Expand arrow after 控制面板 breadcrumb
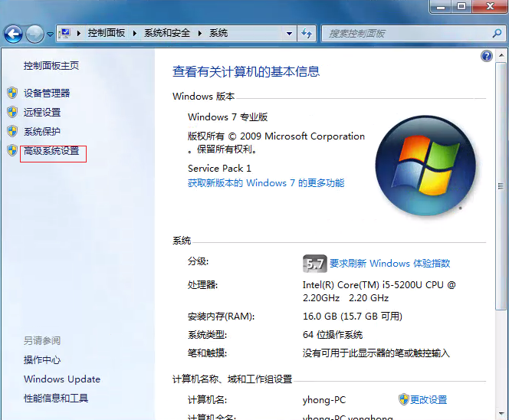The height and width of the screenshot is (420, 509). (x=135, y=33)
